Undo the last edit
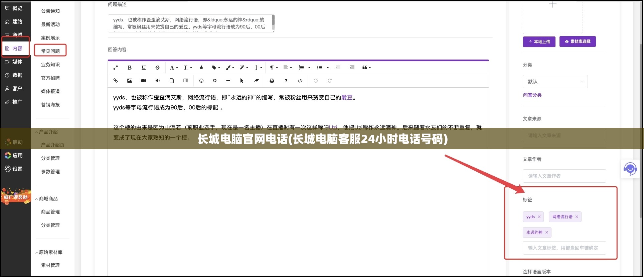Screen dimensions: 644x277 coord(316,81)
